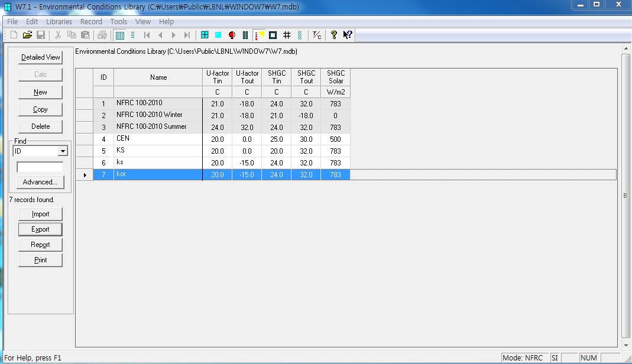Click the list view toolbar icon

tap(132, 35)
